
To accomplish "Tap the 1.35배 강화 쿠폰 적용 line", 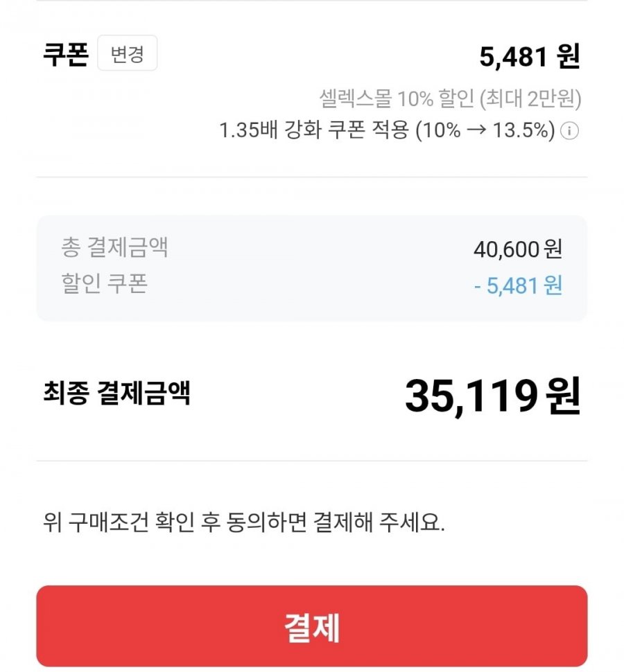I will tap(387, 130).
